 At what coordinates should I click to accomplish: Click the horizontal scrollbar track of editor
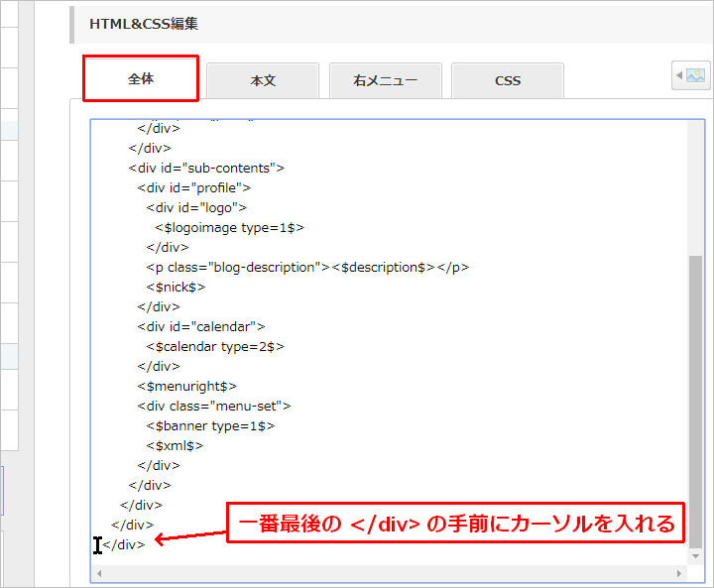(389, 573)
